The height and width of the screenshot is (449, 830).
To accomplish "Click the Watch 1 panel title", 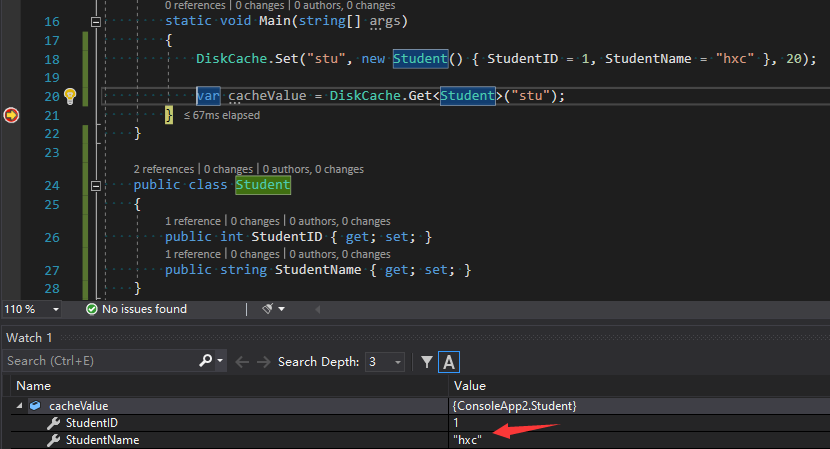I will [29, 338].
